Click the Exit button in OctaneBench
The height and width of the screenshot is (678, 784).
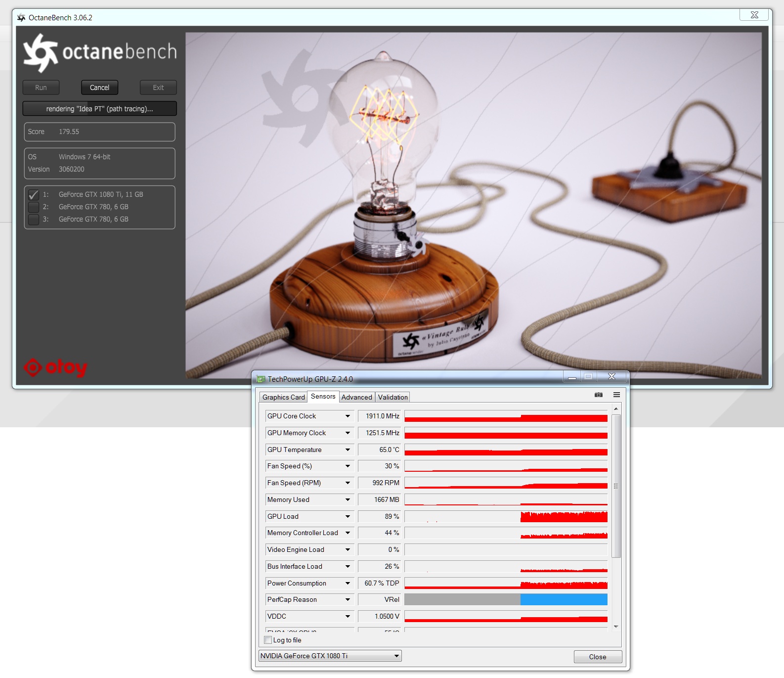(158, 88)
